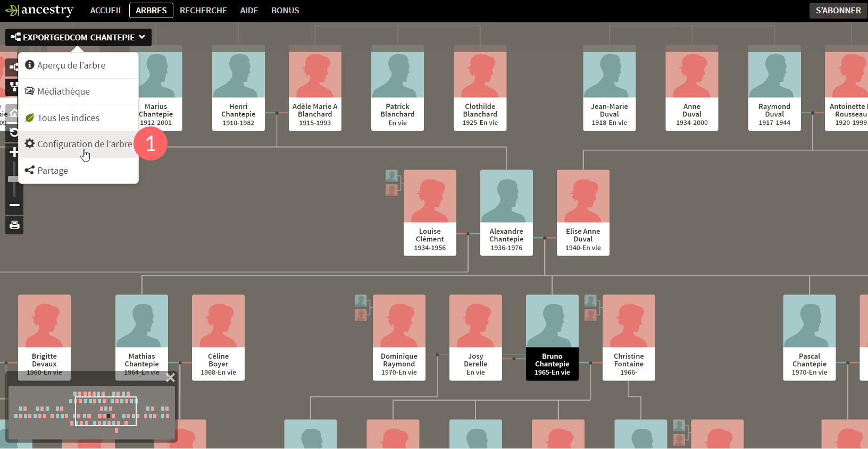This screenshot has height=449, width=868.
Task: Click the printer icon in left toolbar
Action: pyautogui.click(x=14, y=225)
